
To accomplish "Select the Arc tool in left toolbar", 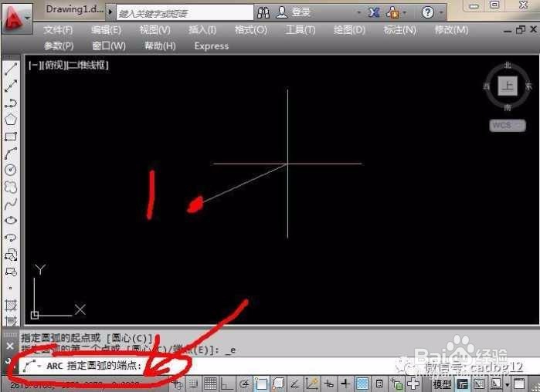I will pos(11,154).
